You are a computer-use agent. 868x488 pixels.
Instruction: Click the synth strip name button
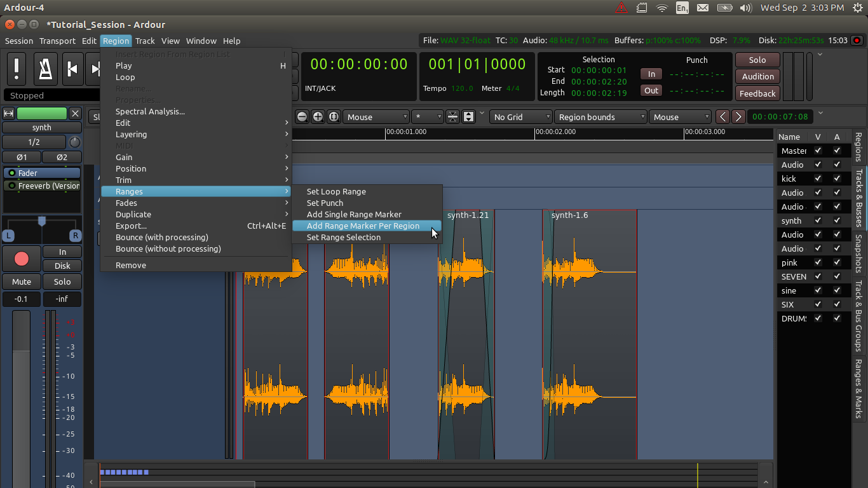coord(42,127)
